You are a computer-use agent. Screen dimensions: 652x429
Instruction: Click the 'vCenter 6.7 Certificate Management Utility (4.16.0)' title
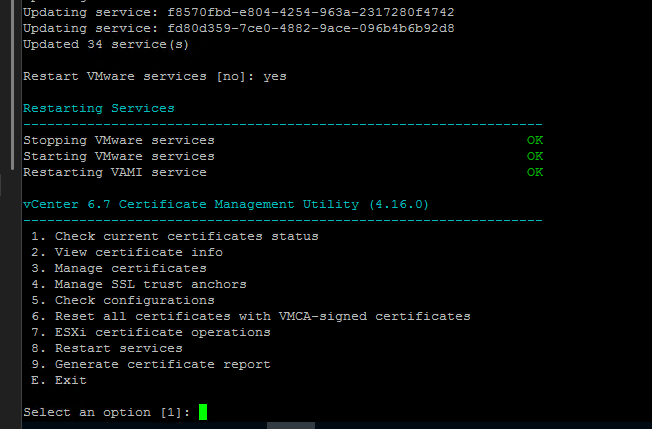click(x=226, y=205)
